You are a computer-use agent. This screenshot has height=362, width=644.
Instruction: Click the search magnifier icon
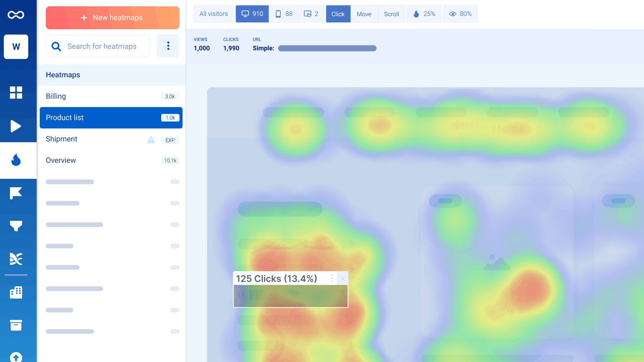[56, 47]
